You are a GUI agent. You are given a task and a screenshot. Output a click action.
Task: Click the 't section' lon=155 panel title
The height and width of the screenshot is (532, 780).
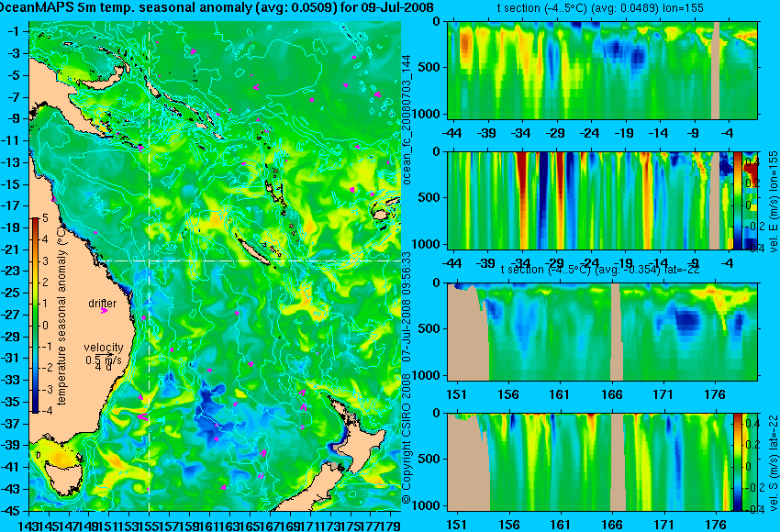click(x=600, y=8)
